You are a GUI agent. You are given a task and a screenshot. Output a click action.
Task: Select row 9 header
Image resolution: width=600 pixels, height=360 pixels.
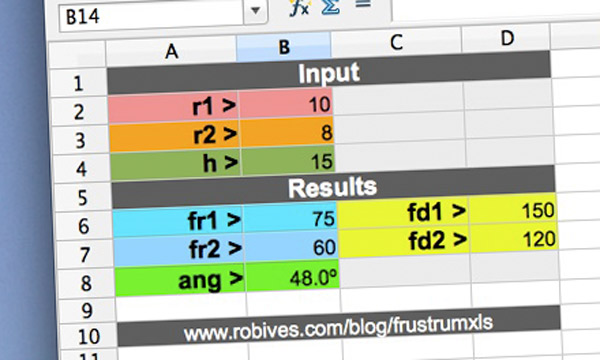[x=88, y=310]
